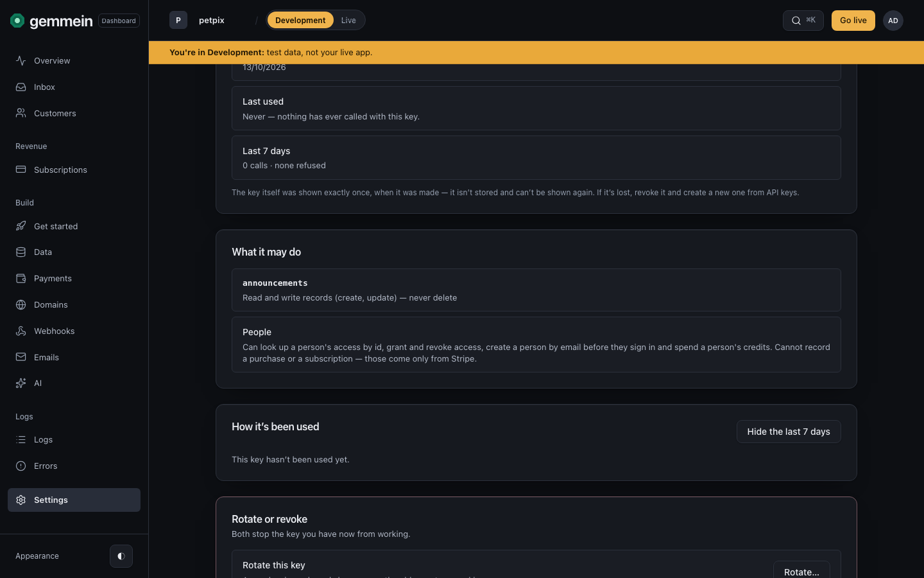Click the Settings gear icon
Screen dimensions: 924x578
21,500
